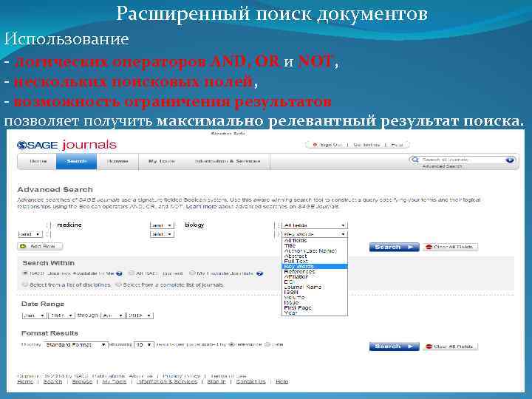
Task: Choose Affiliation in the field list
Action: point(315,277)
